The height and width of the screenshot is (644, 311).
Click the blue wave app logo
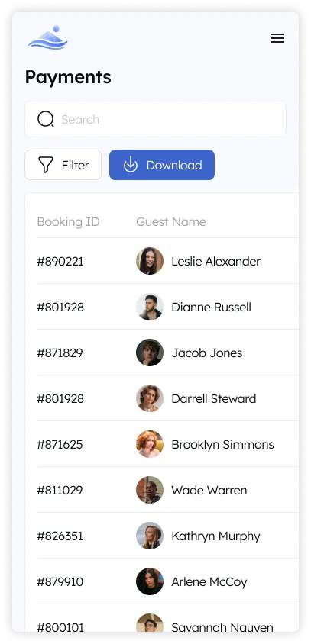[x=47, y=38]
